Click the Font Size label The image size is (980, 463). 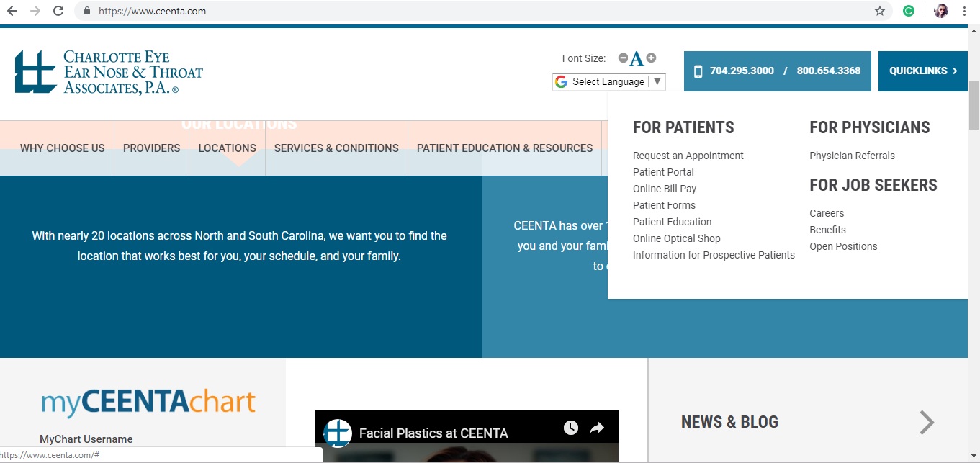pos(584,58)
